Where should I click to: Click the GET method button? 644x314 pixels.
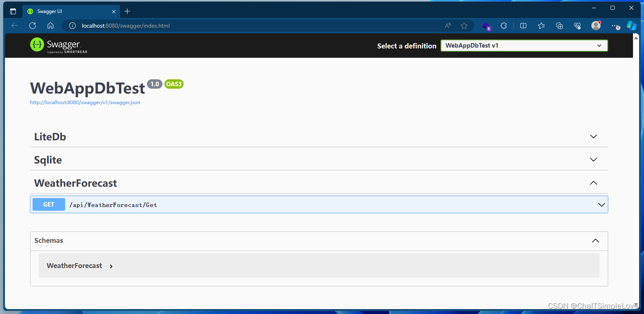[49, 205]
